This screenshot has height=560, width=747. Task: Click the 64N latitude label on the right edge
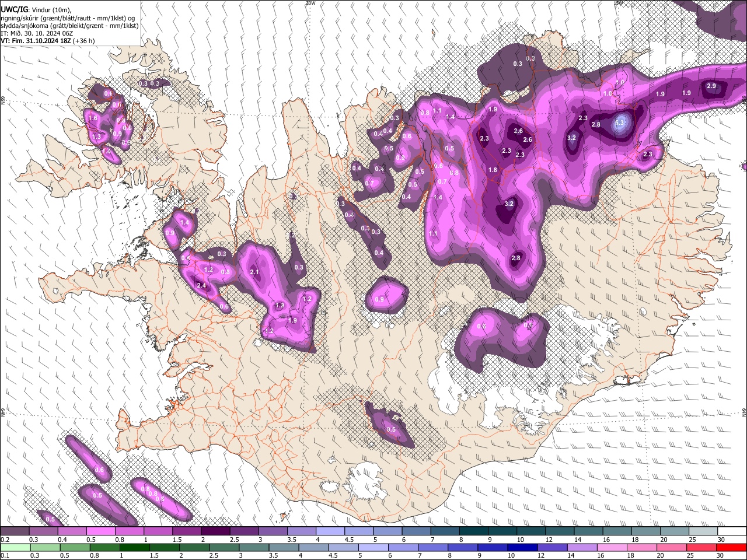(744, 412)
